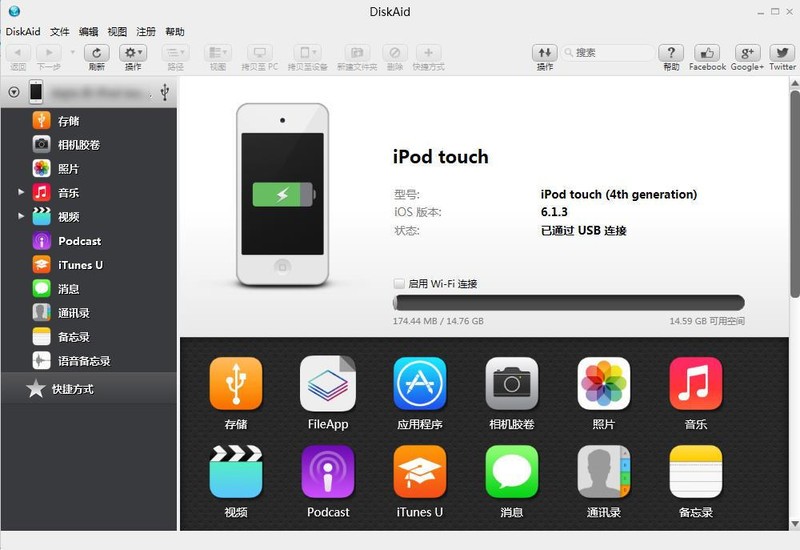Screen dimensions: 800x550
Task: Click the storage capacity bar
Action: (x=569, y=303)
